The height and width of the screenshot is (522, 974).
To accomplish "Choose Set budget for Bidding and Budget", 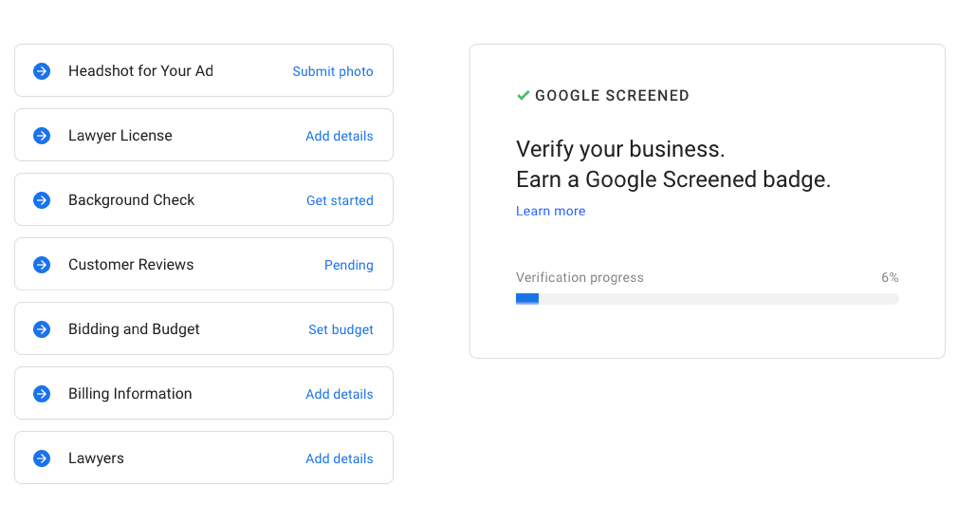I will pyautogui.click(x=341, y=330).
